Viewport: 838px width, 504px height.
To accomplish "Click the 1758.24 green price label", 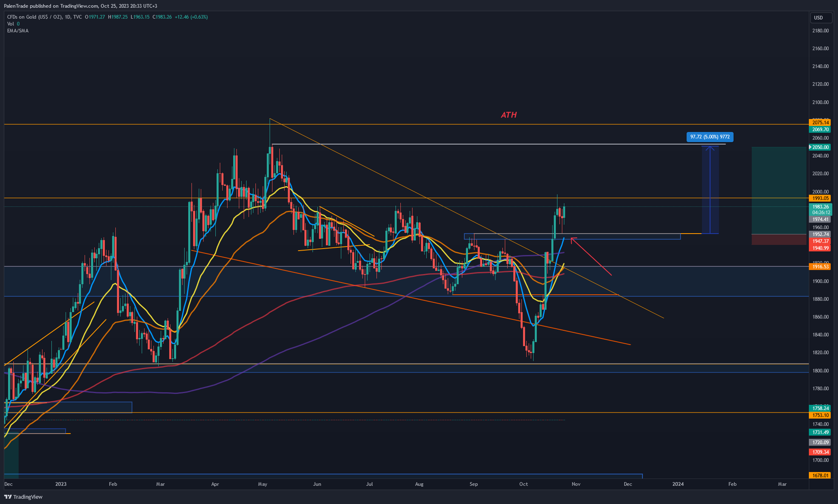I will tap(820, 408).
